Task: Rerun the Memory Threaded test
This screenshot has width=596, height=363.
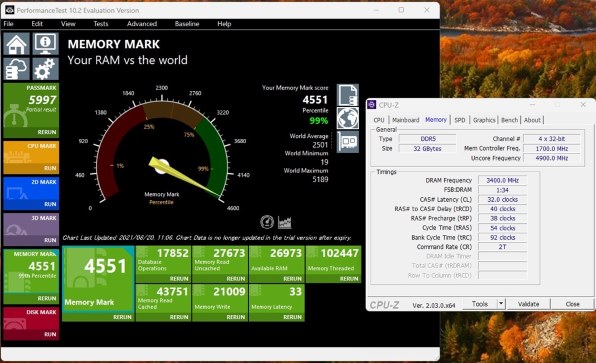Action: pos(349,279)
